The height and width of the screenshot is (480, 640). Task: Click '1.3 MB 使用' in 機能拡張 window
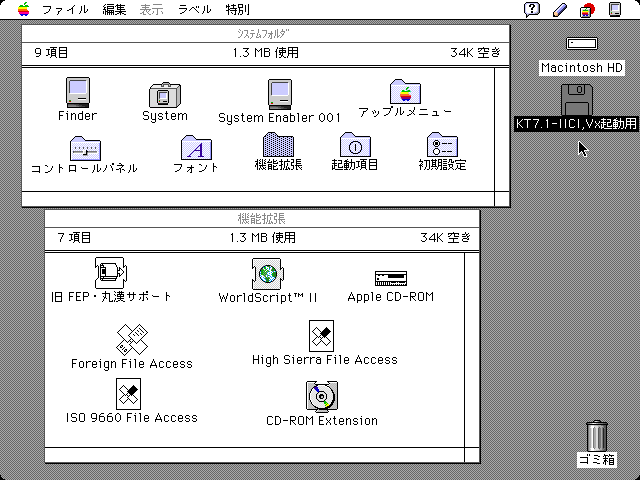(262, 238)
